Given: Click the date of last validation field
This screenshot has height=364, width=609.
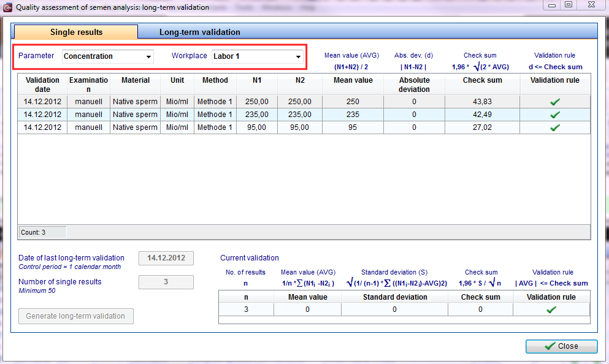Looking at the screenshot, I should point(166,258).
